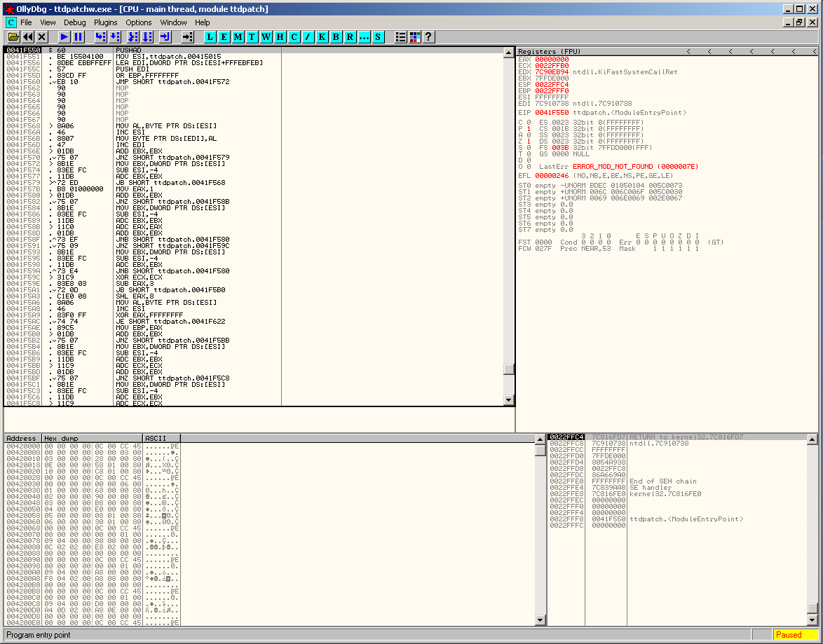Select stack entry 0022FFC4 RETURN to kernel32
This screenshot has height=644, width=823.
(677, 437)
